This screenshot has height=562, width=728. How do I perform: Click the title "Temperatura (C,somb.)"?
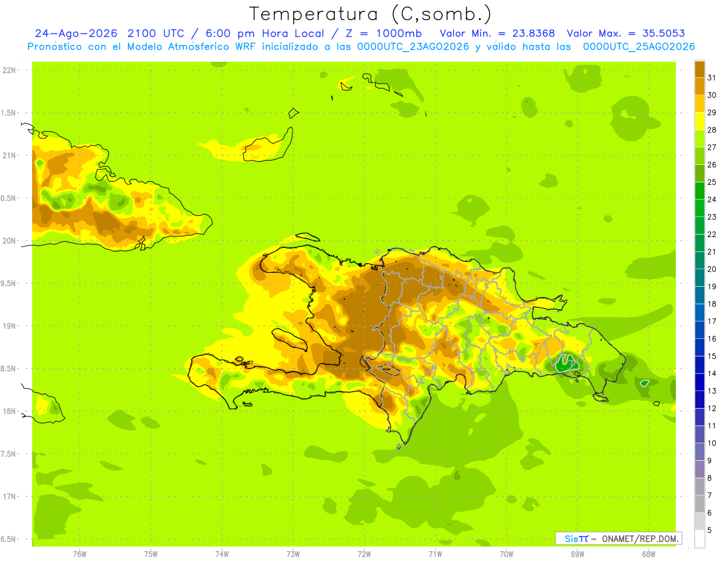[370, 14]
